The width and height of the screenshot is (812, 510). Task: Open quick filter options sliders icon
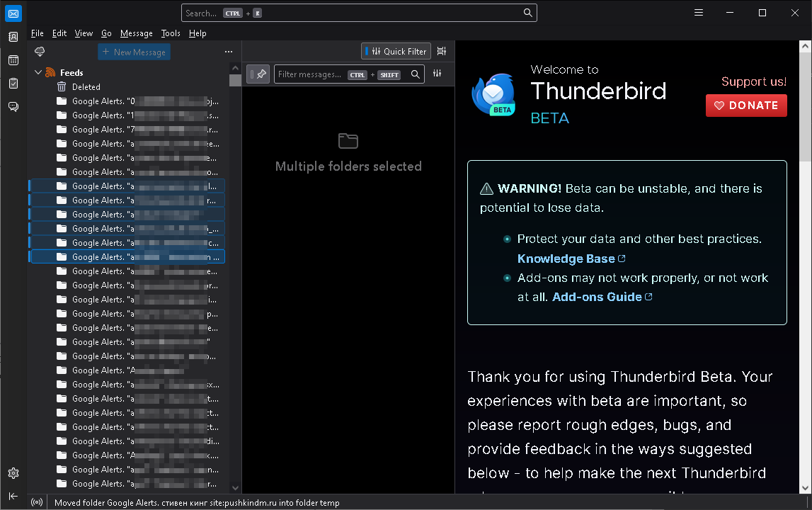437,74
